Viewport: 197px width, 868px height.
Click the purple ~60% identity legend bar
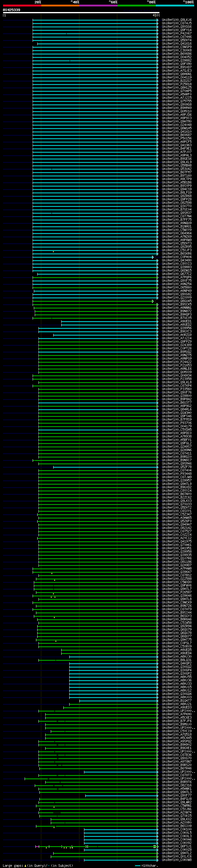tap(98, 6)
